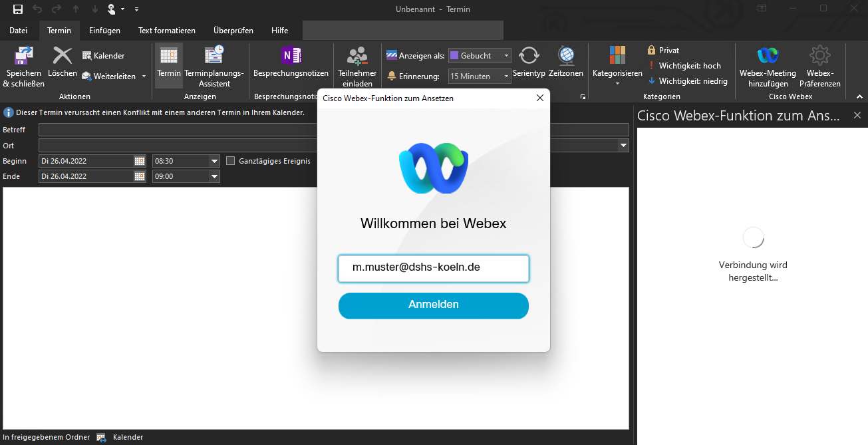Click the Save icon in title bar
The image size is (868, 445).
[18, 9]
